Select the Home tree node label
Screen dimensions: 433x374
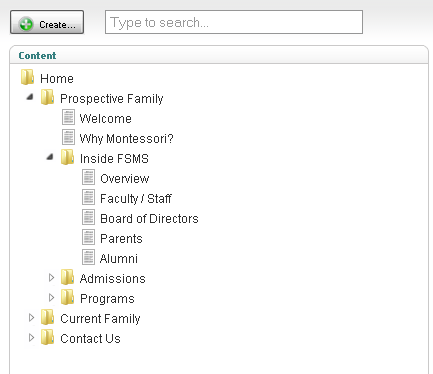tap(57, 79)
